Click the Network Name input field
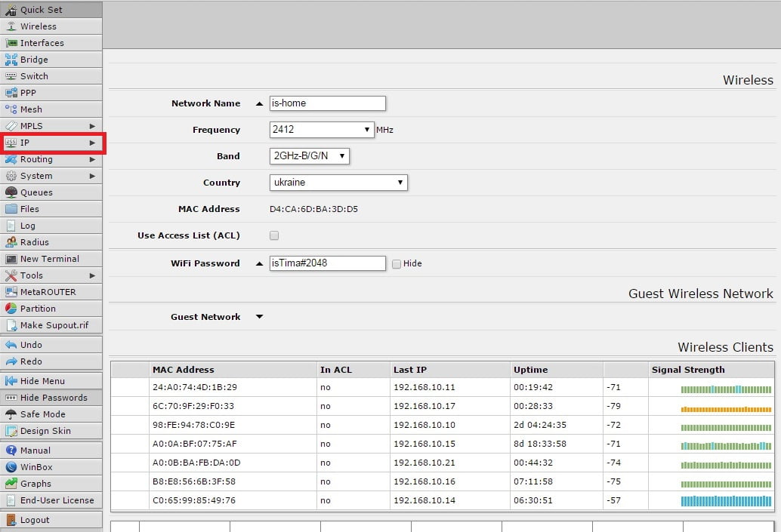 pyautogui.click(x=327, y=103)
